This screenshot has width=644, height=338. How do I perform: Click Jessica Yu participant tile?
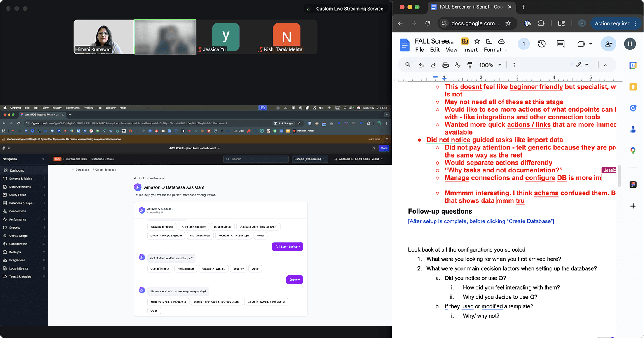pyautogui.click(x=226, y=37)
